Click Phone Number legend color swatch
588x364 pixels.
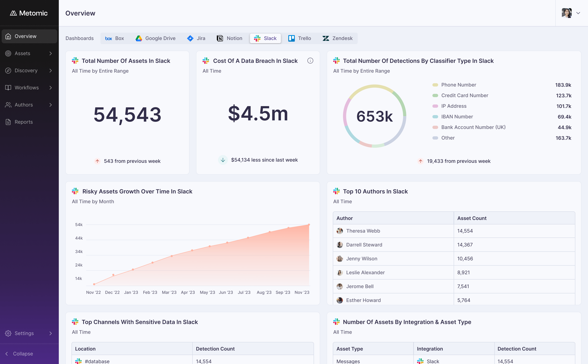point(435,85)
